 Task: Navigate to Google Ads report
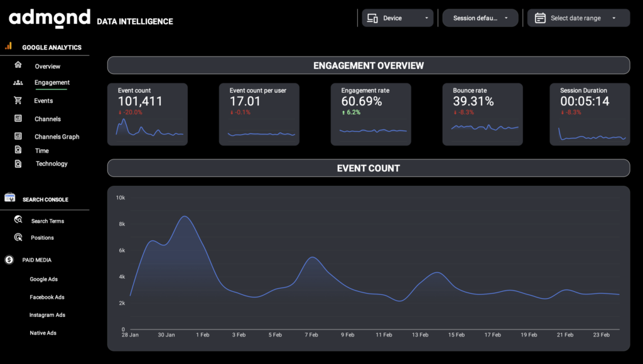(44, 279)
